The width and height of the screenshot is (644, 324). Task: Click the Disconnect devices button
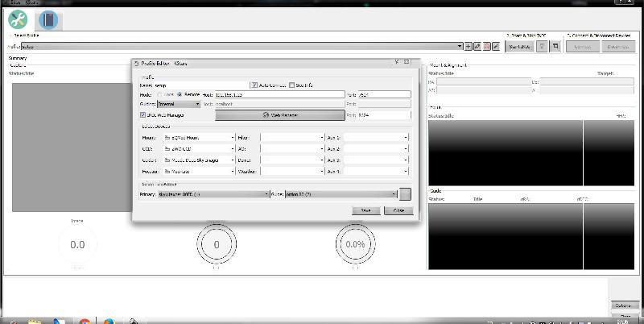[x=618, y=47]
